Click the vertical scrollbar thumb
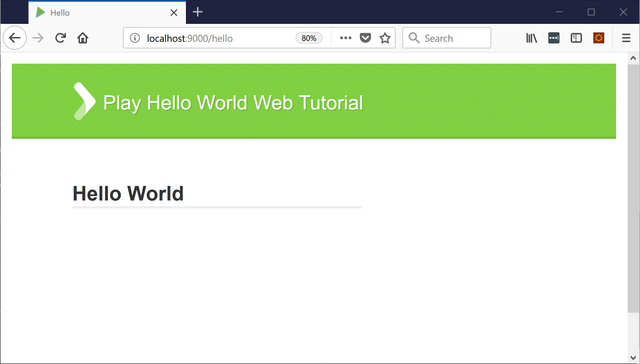This screenshot has width=640, height=364. click(633, 188)
